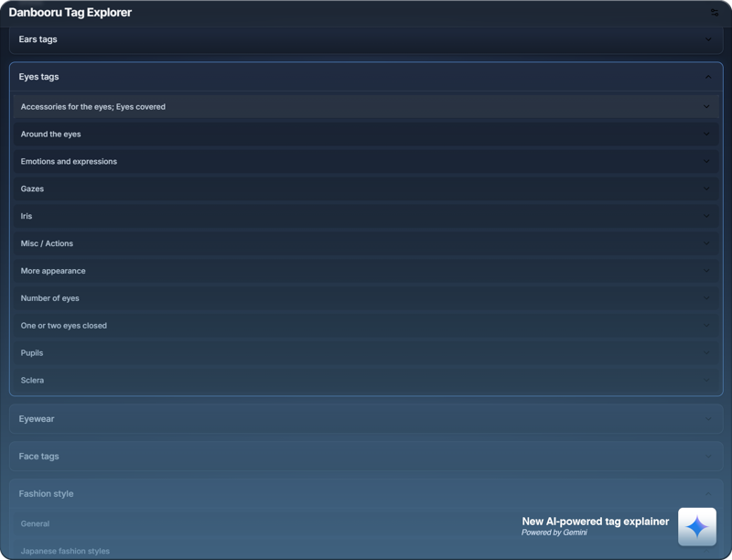
Task: Open the settings sliders icon in header
Action: pos(715,13)
